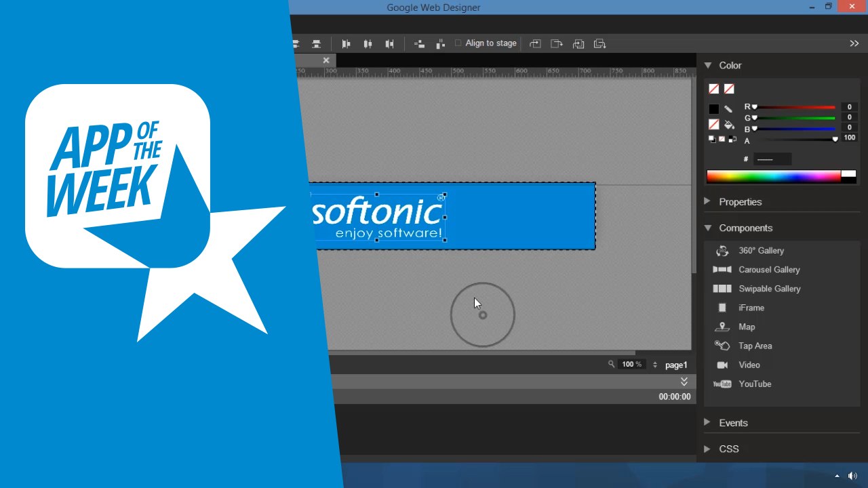This screenshot has height=488, width=868.
Task: Click the G value field
Action: click(x=849, y=117)
